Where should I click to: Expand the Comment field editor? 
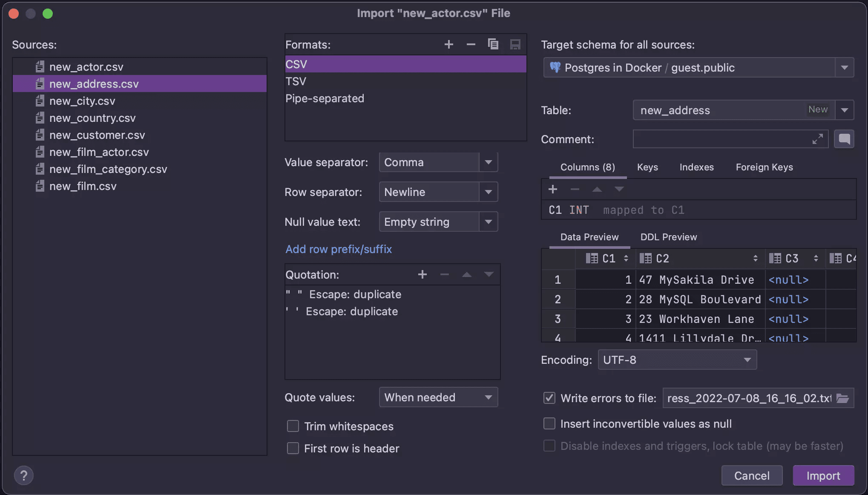click(x=817, y=139)
